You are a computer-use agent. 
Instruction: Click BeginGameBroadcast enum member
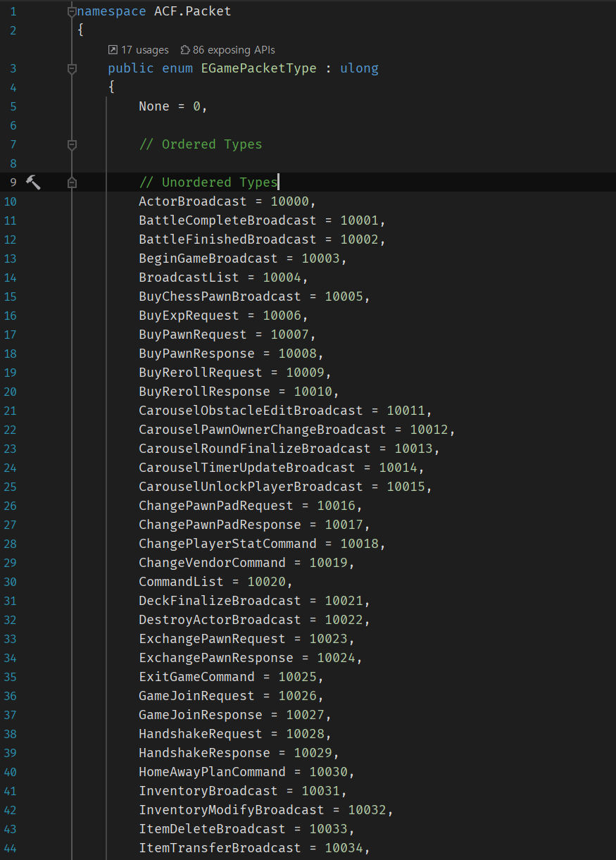point(208,258)
